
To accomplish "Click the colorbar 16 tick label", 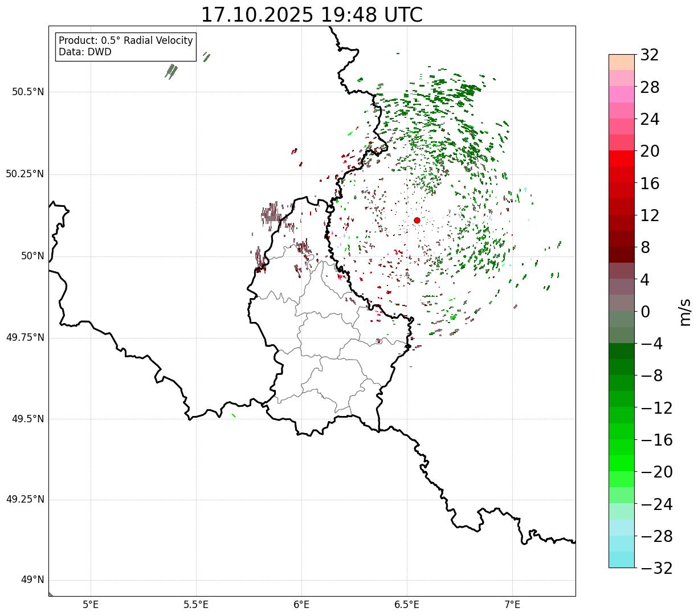I will point(650,183).
